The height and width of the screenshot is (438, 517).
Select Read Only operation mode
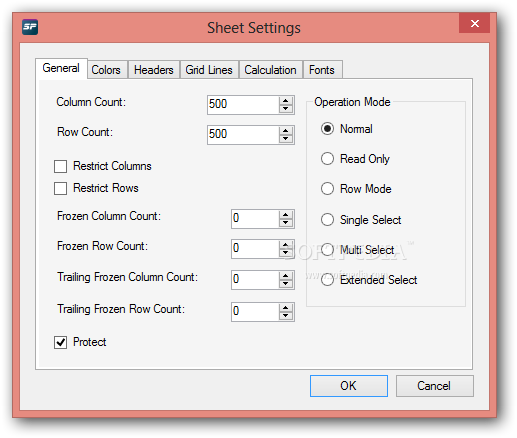click(327, 159)
